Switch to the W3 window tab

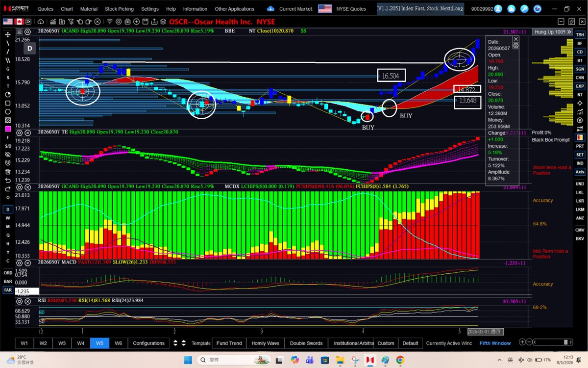click(62, 343)
